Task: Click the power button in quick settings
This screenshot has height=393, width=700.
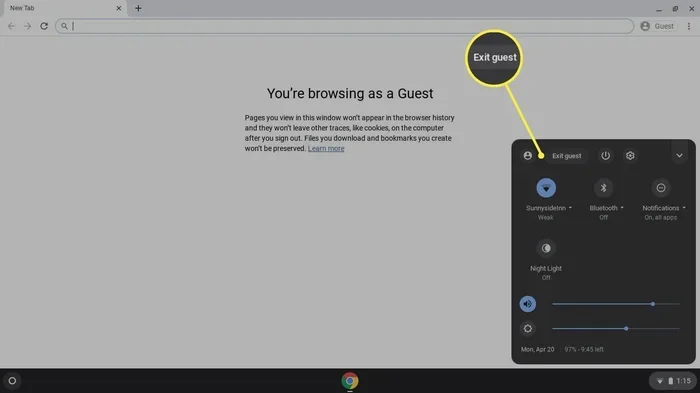Action: (x=605, y=155)
